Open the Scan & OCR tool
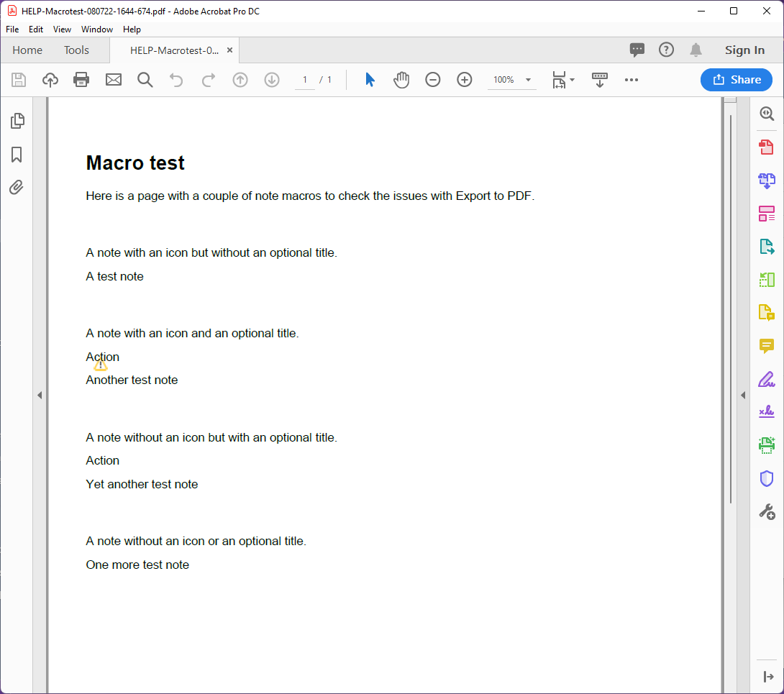Image resolution: width=784 pixels, height=694 pixels. click(x=767, y=445)
